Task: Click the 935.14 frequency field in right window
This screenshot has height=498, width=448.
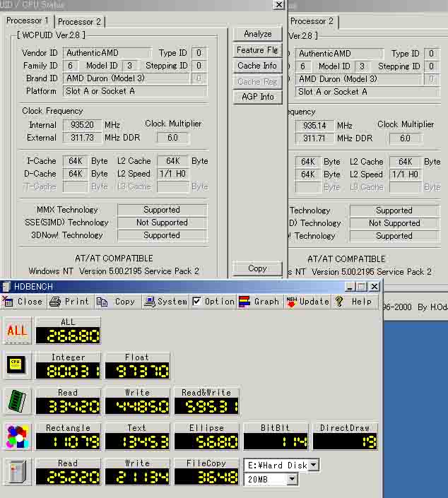Action: pyautogui.click(x=314, y=126)
